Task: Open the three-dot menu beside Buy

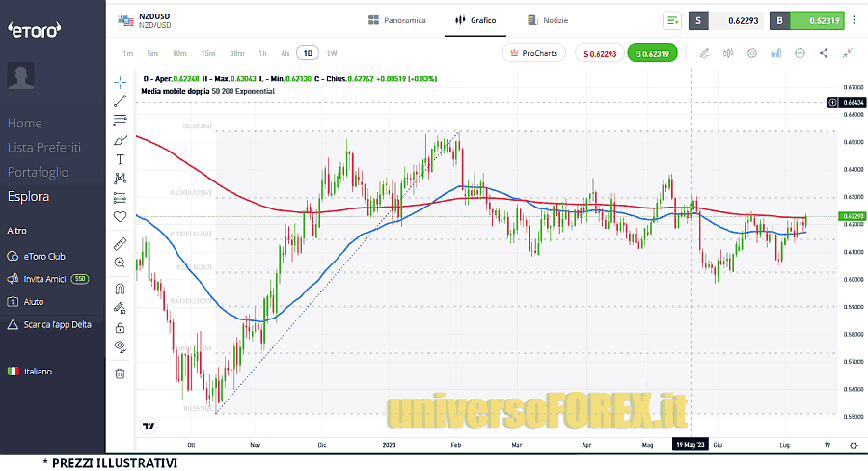Action: point(854,20)
